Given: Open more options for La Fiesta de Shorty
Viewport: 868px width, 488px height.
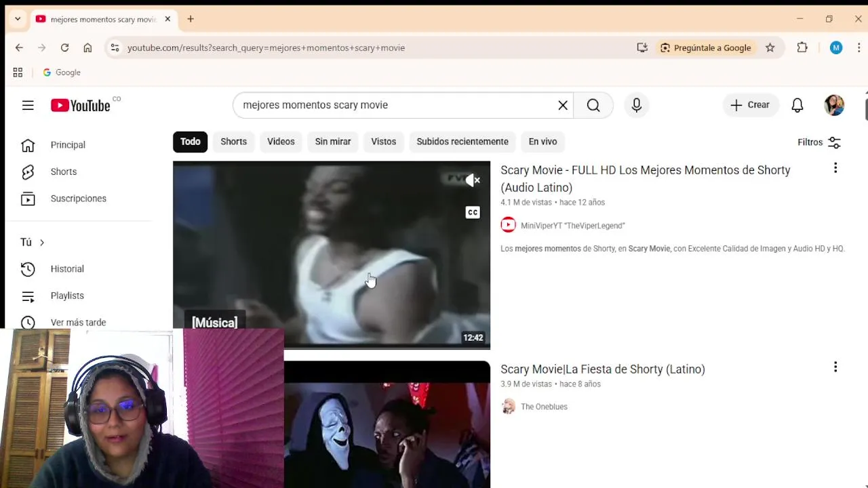Looking at the screenshot, I should [835, 367].
